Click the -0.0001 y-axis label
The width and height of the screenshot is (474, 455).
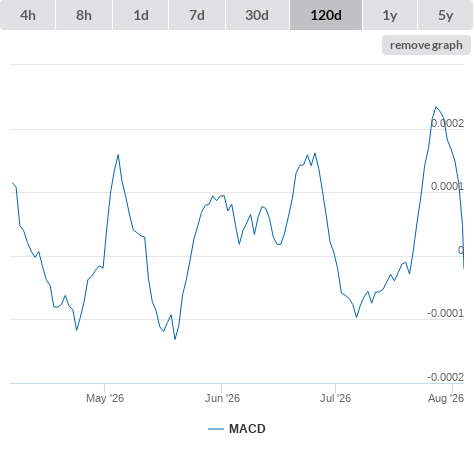445,313
